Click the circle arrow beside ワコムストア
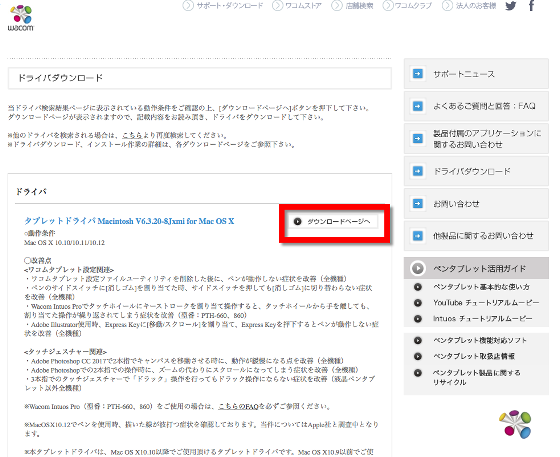560x457 pixels. tap(277, 6)
